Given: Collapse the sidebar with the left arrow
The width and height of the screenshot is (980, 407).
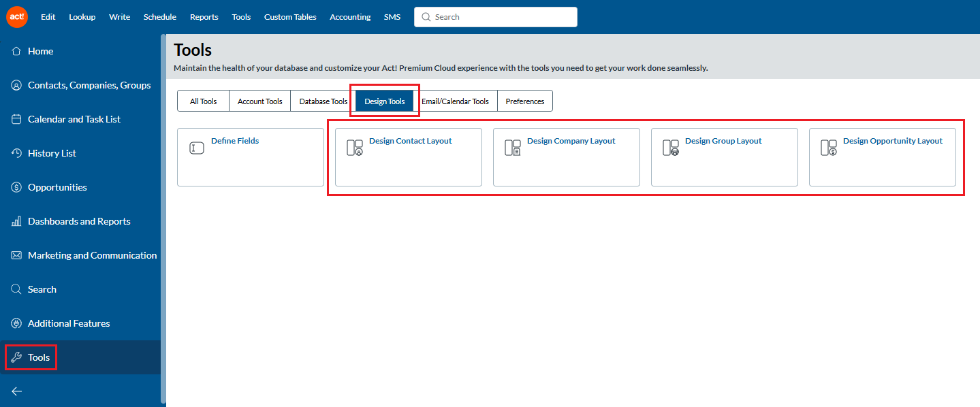Looking at the screenshot, I should (17, 391).
